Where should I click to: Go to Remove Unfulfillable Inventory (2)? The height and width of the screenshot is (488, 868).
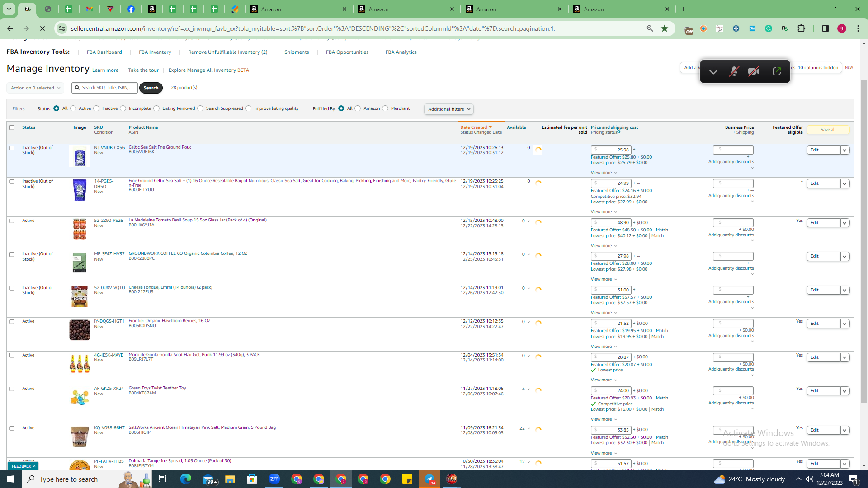tap(228, 52)
